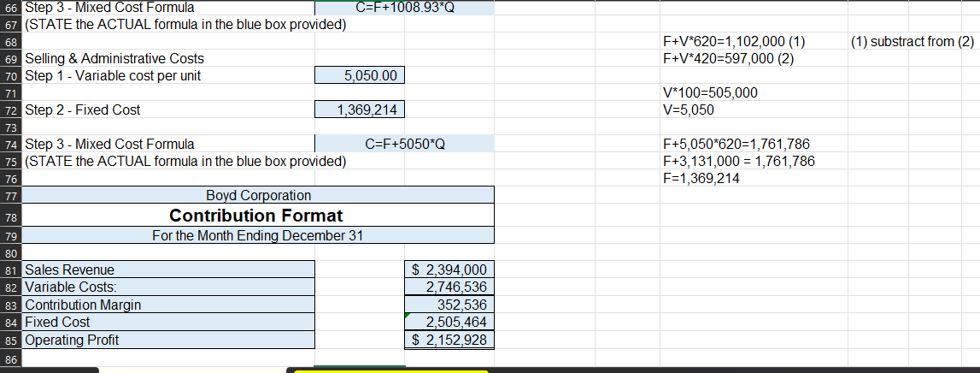Image resolution: width=980 pixels, height=373 pixels.
Task: Select 'For the Month Ending December 31' cell
Action: 258,236
